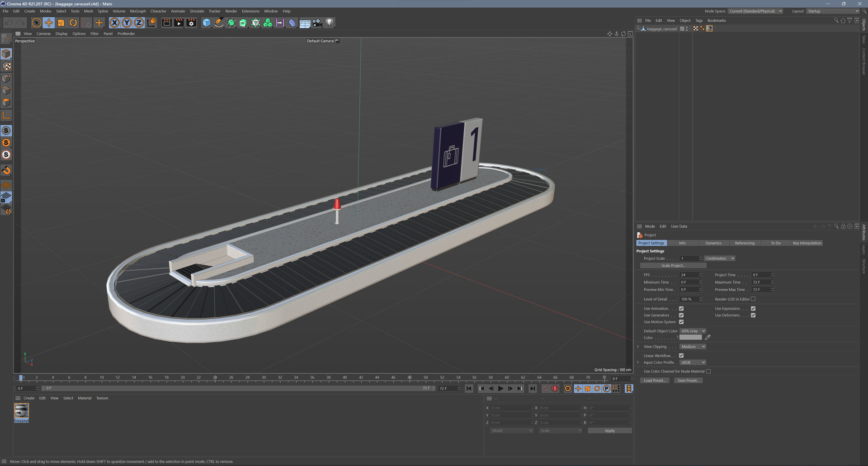Toggle the Linear Workflow checkbox
This screenshot has width=868, height=466.
point(681,356)
